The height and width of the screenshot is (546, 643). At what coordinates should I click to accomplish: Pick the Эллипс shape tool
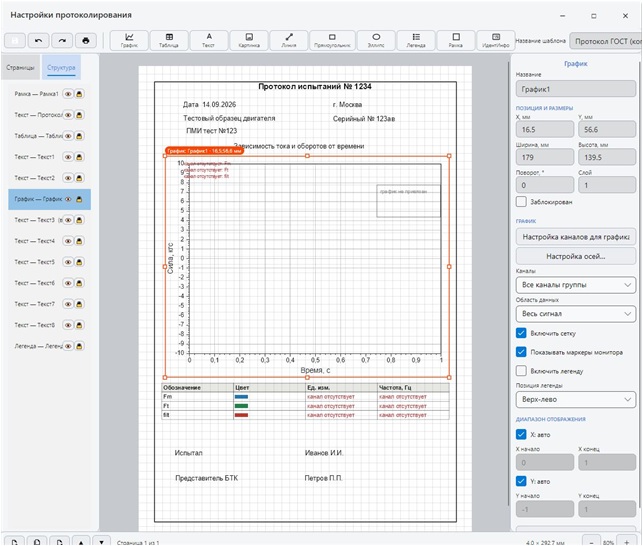click(x=376, y=41)
